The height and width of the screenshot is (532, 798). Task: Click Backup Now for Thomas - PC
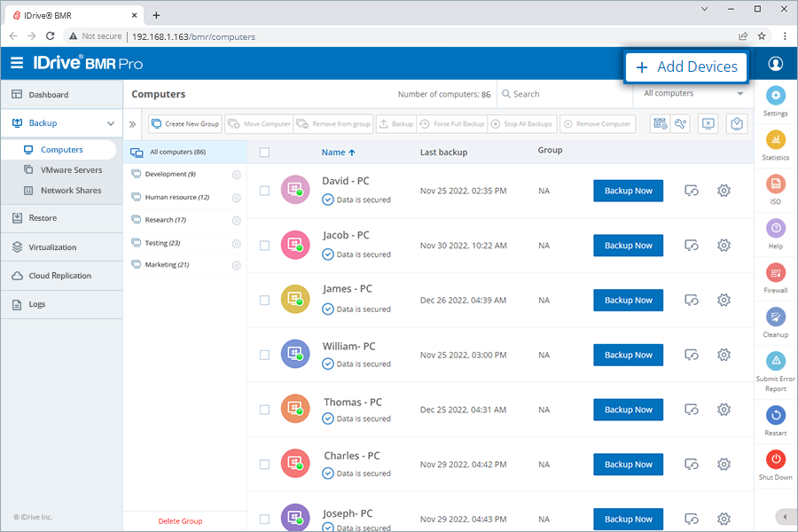[x=628, y=410]
